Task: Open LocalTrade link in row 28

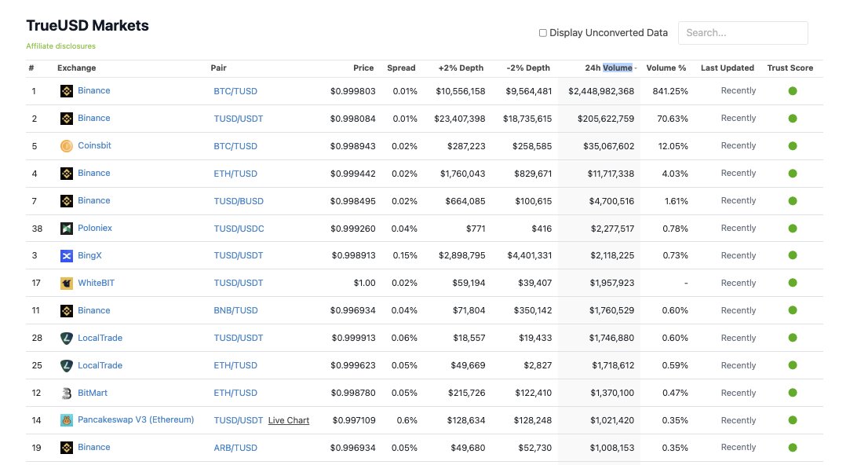Action: 100,338
